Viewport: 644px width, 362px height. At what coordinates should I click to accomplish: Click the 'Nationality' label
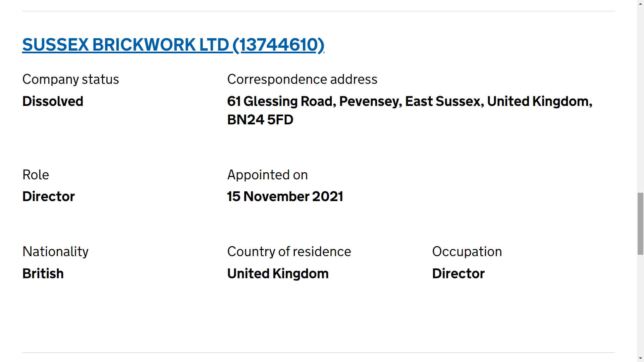55,251
